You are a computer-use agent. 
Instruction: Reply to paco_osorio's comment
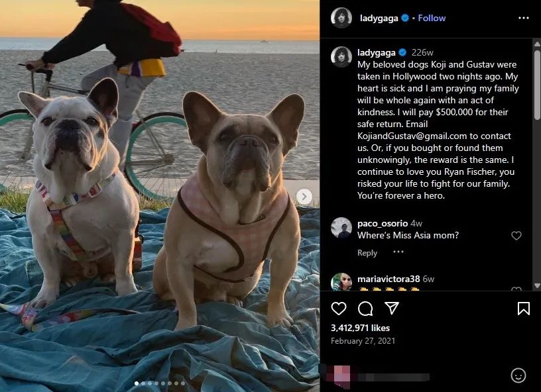tap(367, 253)
